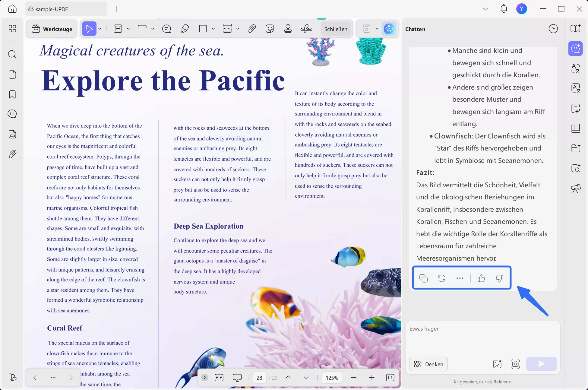Choose the sticker tool icon
Viewport: 588px width, 390px height.
(x=270, y=29)
